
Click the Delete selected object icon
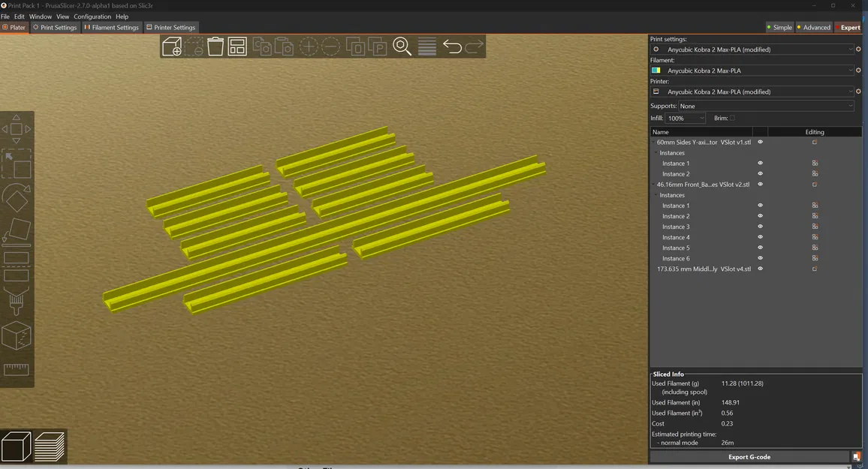194,47
